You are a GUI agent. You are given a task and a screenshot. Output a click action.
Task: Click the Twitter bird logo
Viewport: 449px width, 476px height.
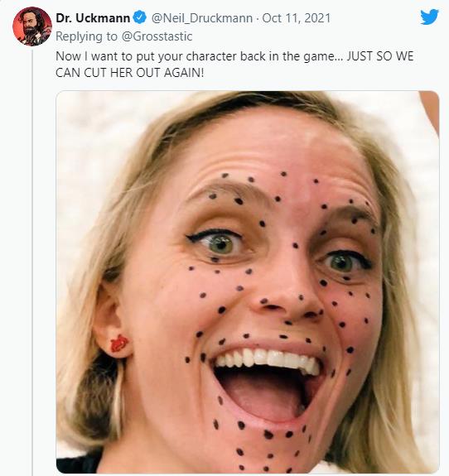[x=429, y=17]
